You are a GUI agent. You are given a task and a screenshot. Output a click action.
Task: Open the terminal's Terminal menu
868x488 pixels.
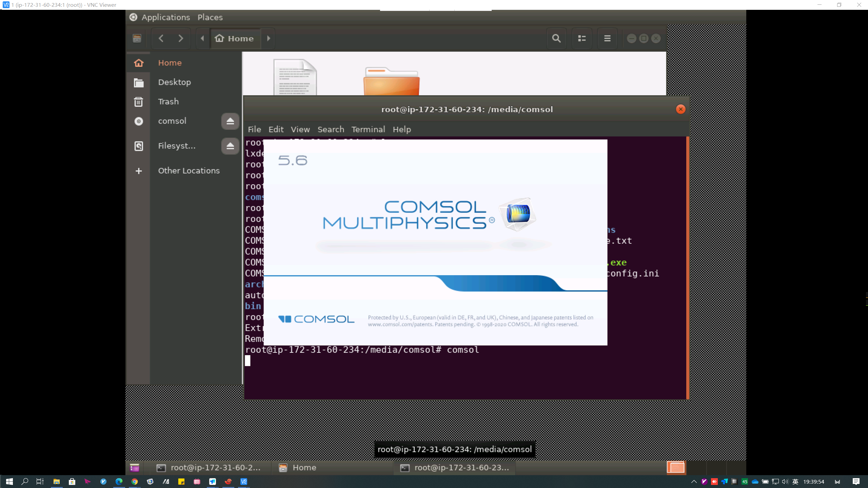(368, 129)
